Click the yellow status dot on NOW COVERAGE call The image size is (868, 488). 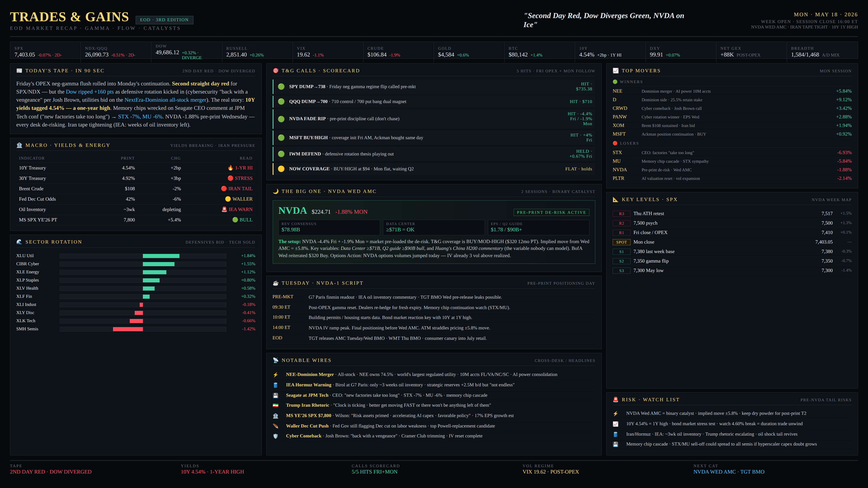coord(281,169)
